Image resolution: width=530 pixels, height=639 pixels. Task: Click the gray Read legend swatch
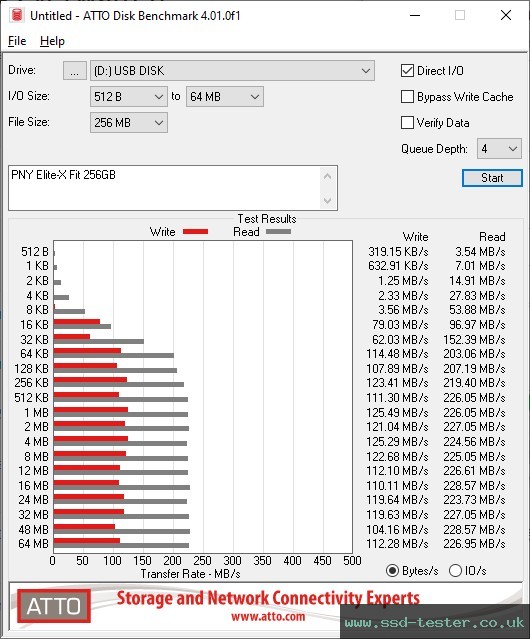tap(278, 231)
